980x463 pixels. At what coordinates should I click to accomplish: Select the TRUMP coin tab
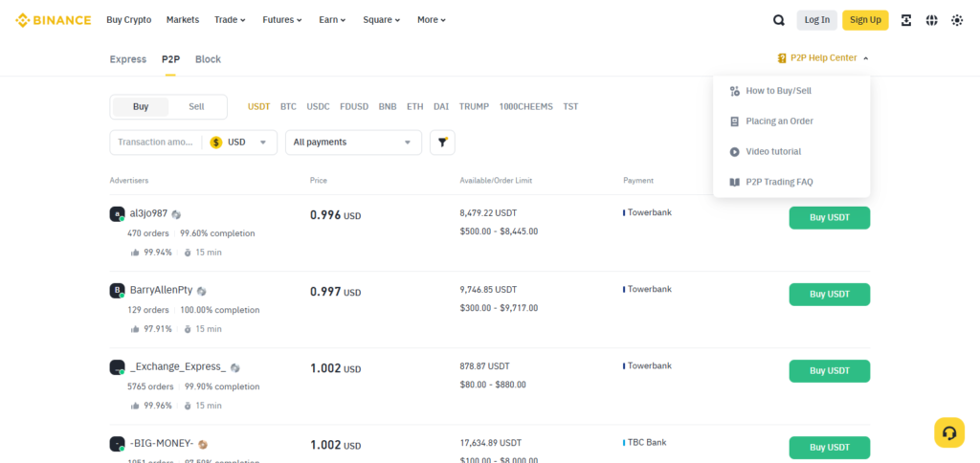(x=474, y=107)
